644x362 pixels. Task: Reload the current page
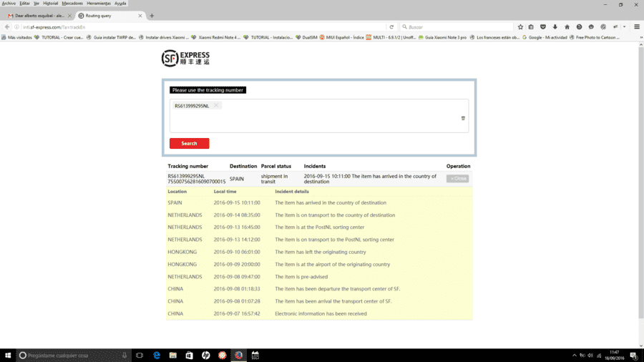tap(391, 27)
